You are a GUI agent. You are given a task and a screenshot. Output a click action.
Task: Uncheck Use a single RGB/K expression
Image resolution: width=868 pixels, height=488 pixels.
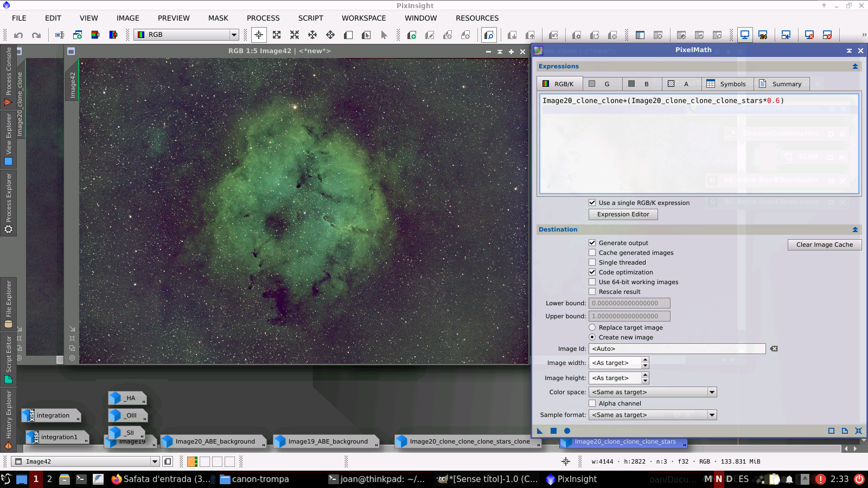point(592,203)
